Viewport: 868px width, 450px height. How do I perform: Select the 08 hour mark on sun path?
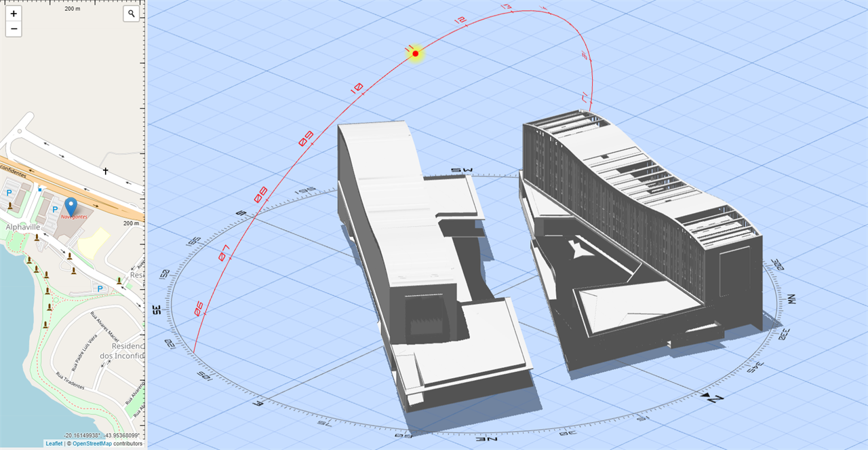260,195
